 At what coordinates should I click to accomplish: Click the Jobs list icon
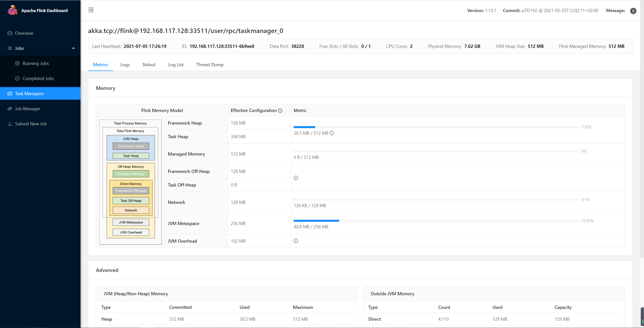click(10, 48)
